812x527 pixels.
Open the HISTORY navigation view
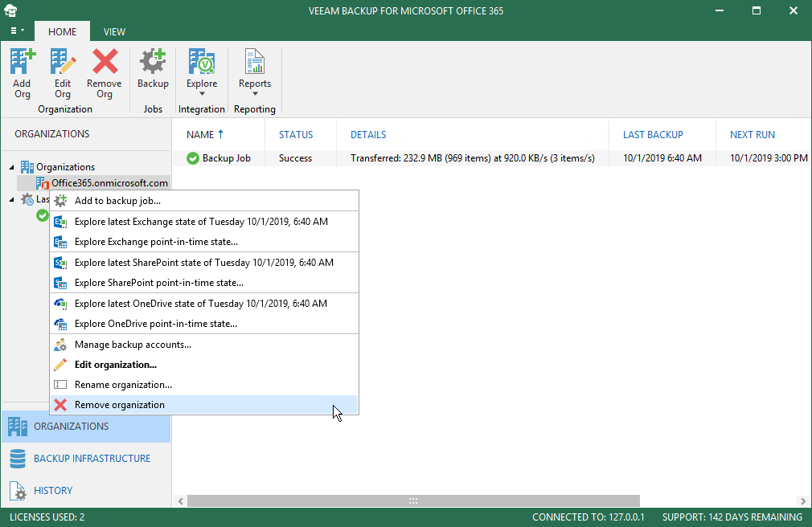[86, 491]
